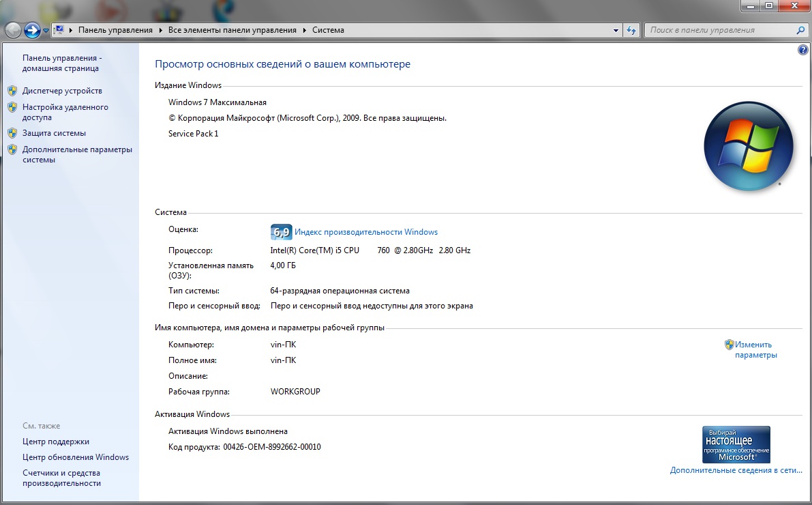Open "Защита системы" in left sidebar

(x=54, y=133)
